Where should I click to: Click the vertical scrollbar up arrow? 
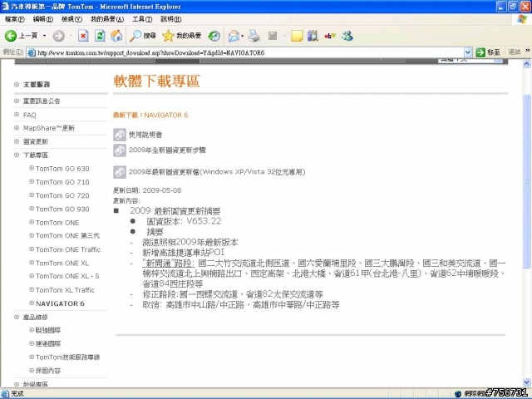pos(527,63)
